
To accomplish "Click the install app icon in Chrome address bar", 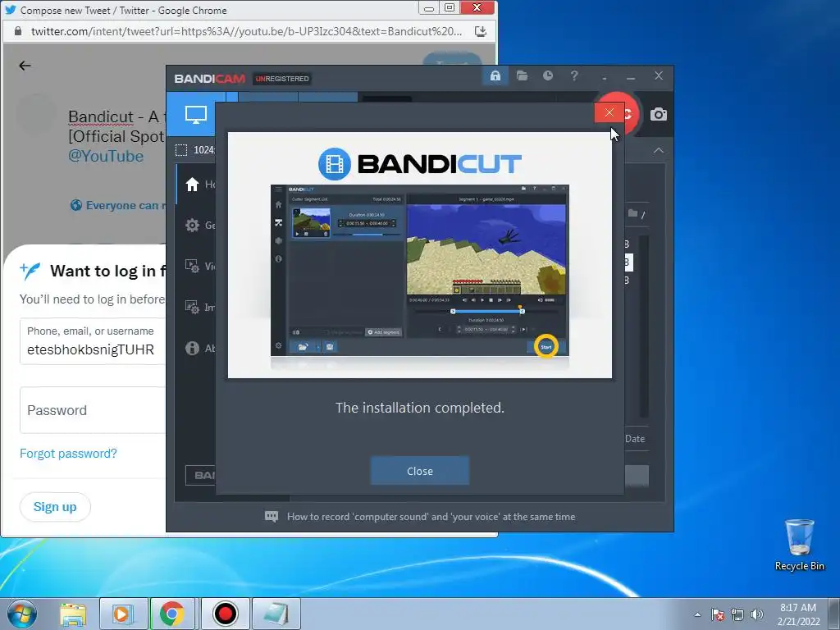I will coord(481,31).
